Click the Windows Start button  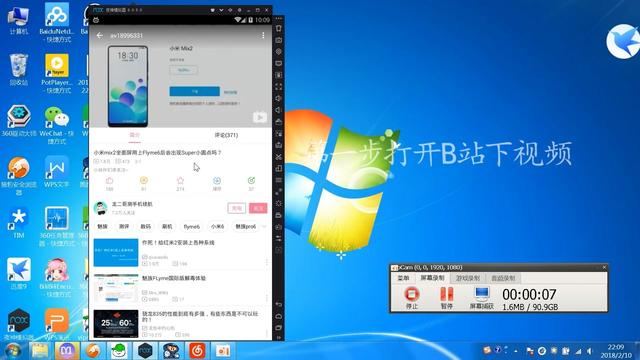point(13,351)
